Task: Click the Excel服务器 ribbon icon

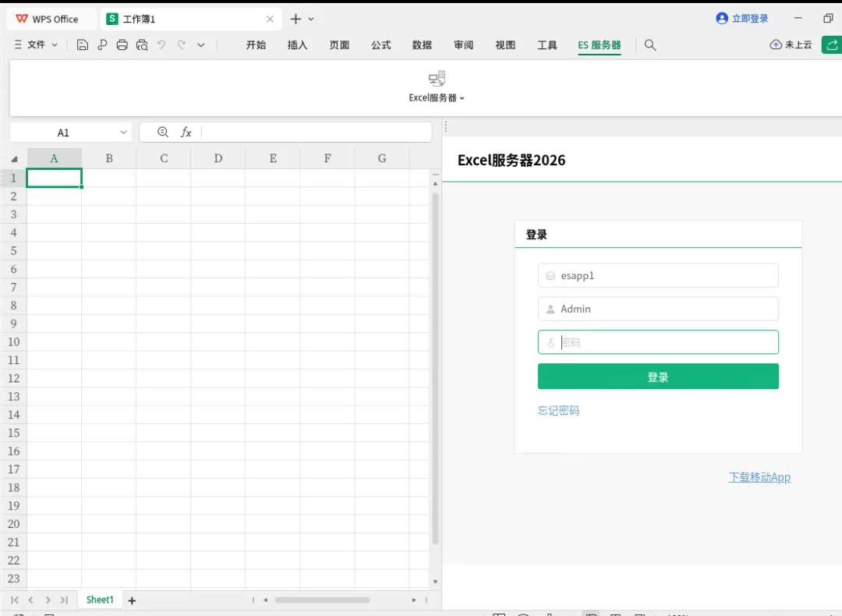Action: (437, 79)
